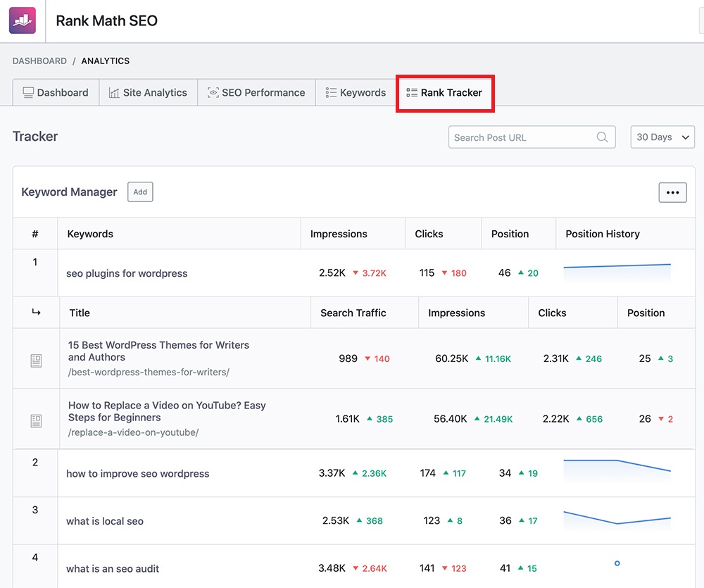This screenshot has height=588, width=704.
Task: Click position graph for improve seo wordpress
Action: pos(617,470)
